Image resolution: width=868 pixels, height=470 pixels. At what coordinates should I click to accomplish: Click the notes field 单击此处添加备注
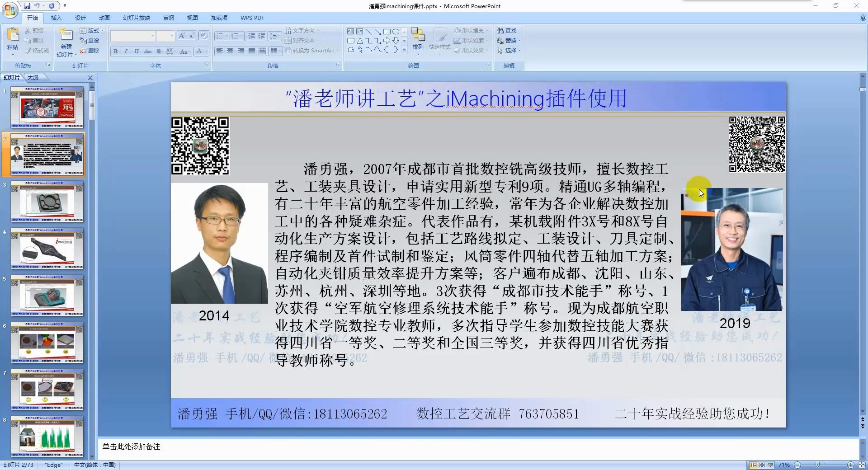click(131, 446)
